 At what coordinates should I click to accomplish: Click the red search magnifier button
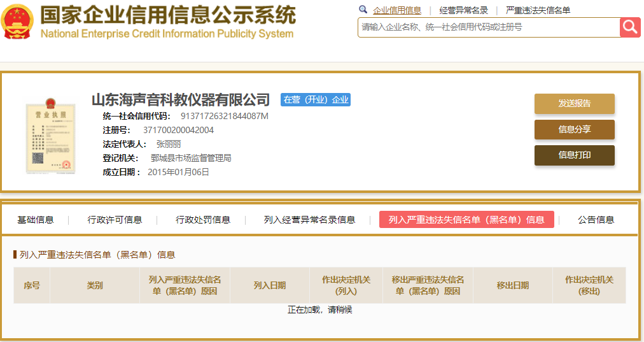point(630,27)
